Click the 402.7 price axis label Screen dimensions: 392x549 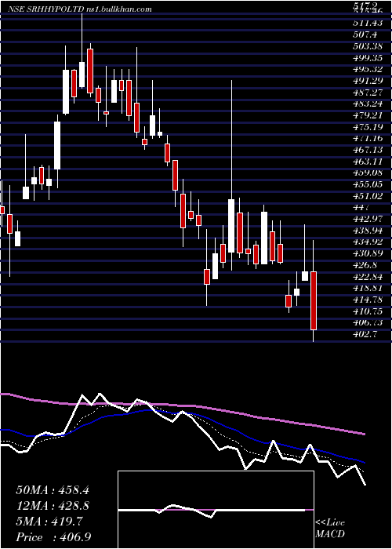tap(365, 334)
